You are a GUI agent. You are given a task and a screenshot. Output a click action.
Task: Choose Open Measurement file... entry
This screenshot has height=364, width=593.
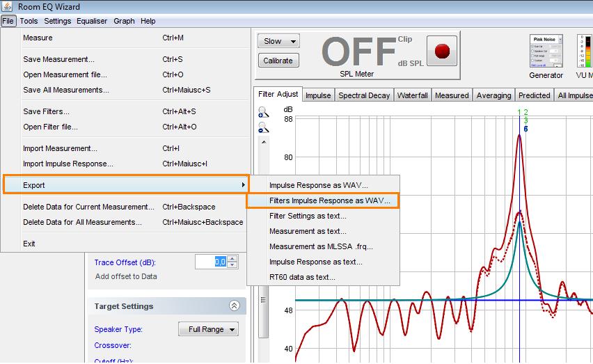(125, 74)
